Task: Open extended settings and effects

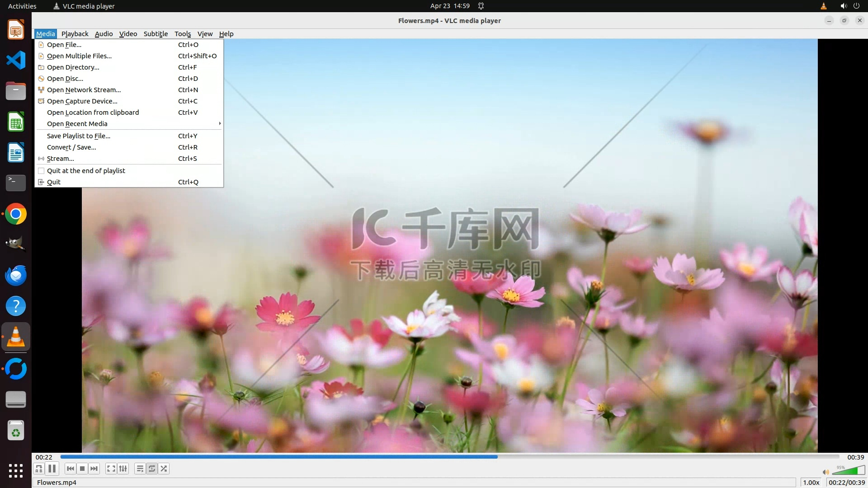Action: pyautogui.click(x=123, y=469)
